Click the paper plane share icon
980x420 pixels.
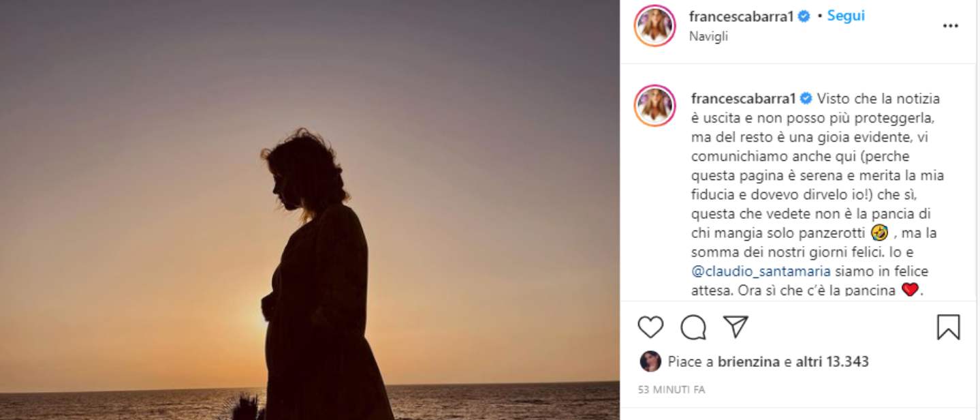pos(736,327)
